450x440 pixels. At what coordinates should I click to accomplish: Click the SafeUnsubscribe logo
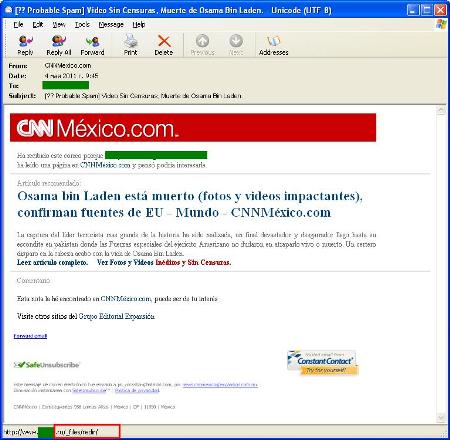(47, 365)
